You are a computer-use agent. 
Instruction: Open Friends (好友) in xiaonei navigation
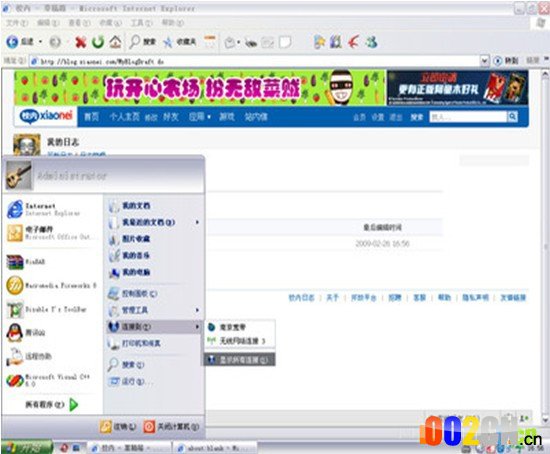(171, 117)
